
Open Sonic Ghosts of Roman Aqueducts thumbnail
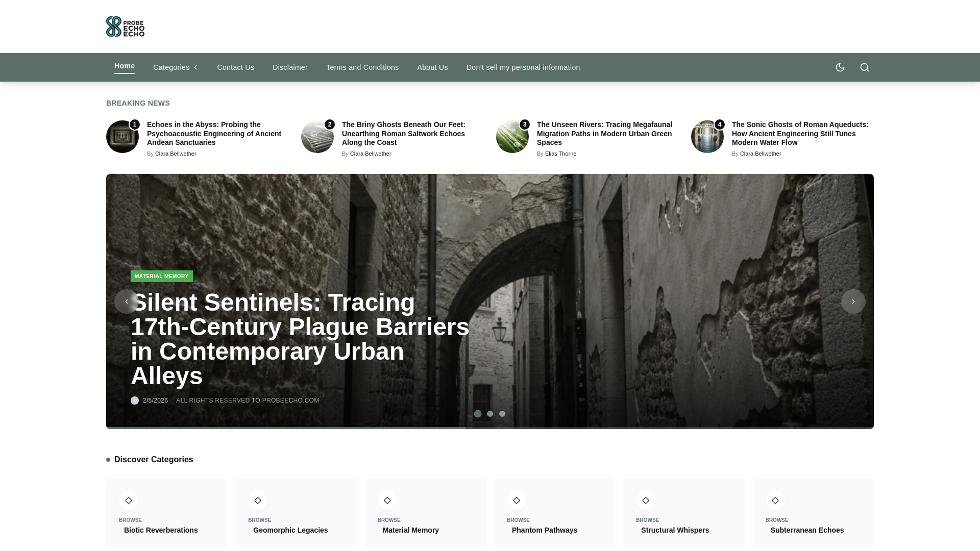tap(707, 137)
